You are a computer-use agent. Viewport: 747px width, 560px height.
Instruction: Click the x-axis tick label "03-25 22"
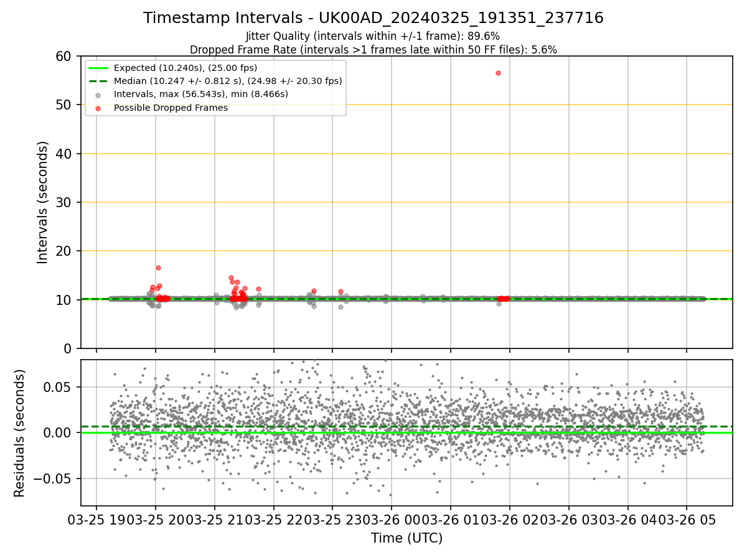[273, 519]
